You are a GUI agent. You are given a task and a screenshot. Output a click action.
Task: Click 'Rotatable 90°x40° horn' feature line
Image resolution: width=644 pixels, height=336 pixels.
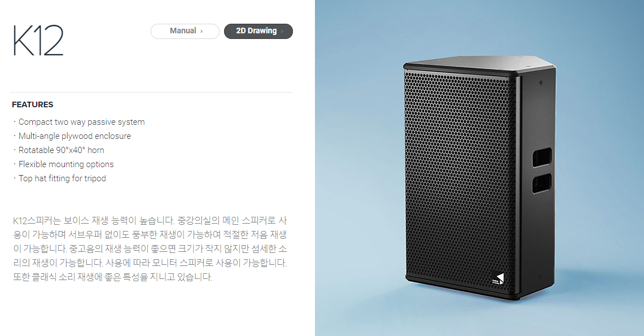(x=61, y=150)
